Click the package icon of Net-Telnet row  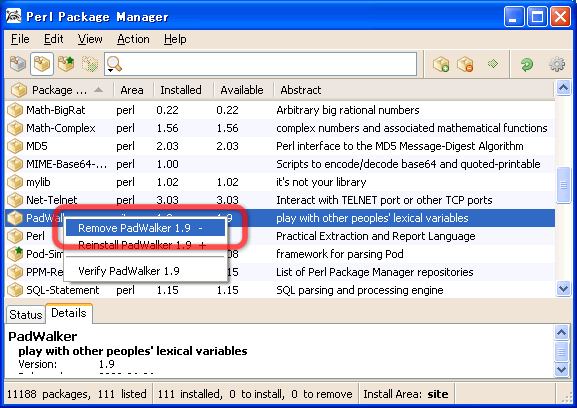15,200
